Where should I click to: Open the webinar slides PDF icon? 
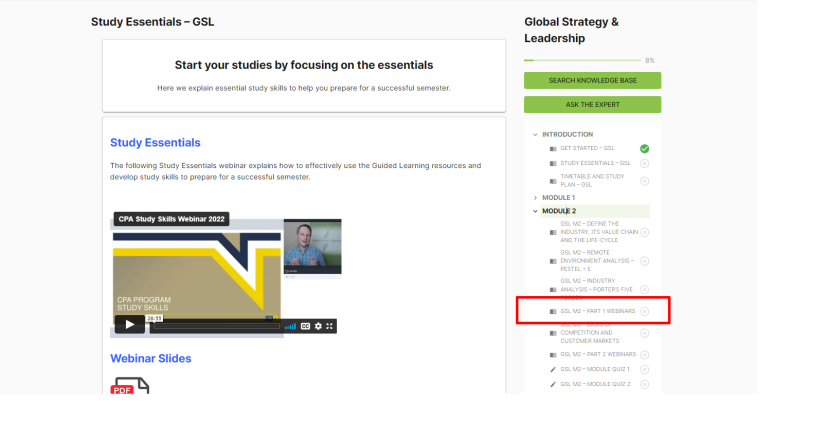[x=130, y=385]
